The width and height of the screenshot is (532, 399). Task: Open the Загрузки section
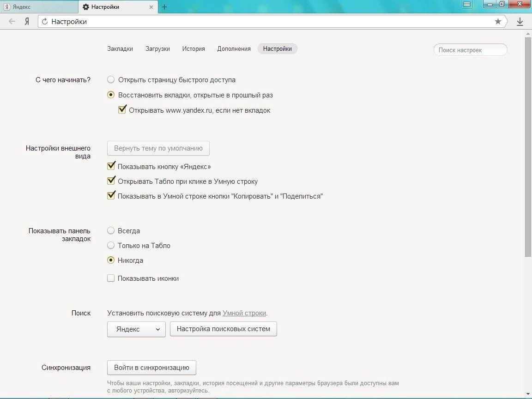click(158, 49)
